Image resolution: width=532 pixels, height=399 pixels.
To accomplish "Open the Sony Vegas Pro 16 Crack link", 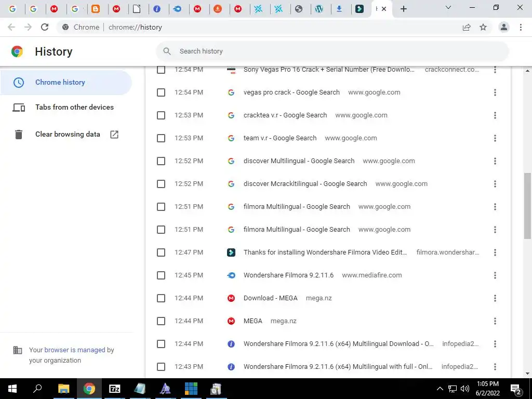I will point(329,70).
